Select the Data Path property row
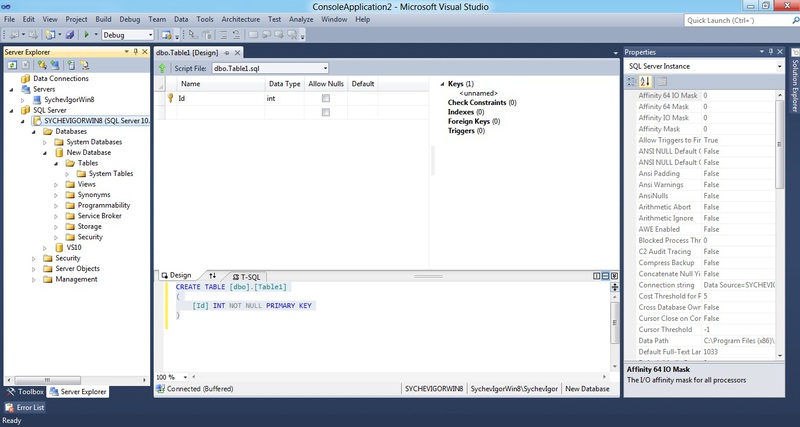800x427 pixels. [x=705, y=341]
